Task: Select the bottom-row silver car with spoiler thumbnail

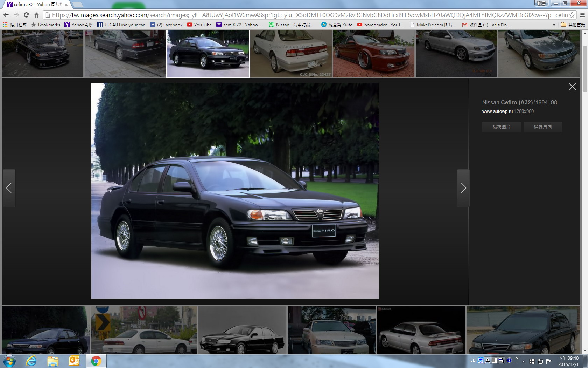Action: (421, 330)
